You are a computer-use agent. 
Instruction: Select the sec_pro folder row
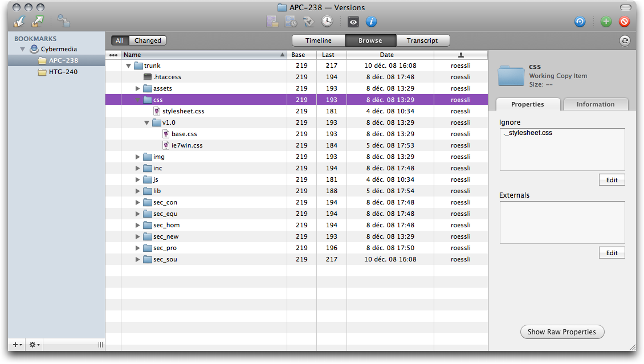[296, 248]
